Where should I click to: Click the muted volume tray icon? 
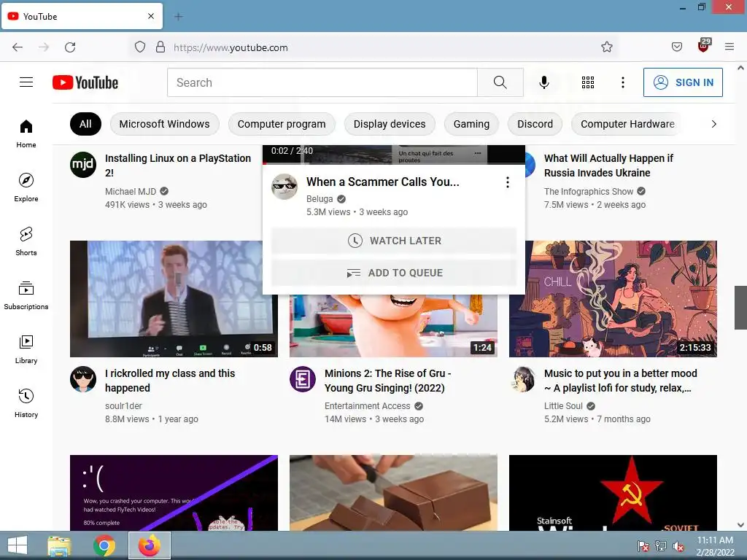pos(678,546)
